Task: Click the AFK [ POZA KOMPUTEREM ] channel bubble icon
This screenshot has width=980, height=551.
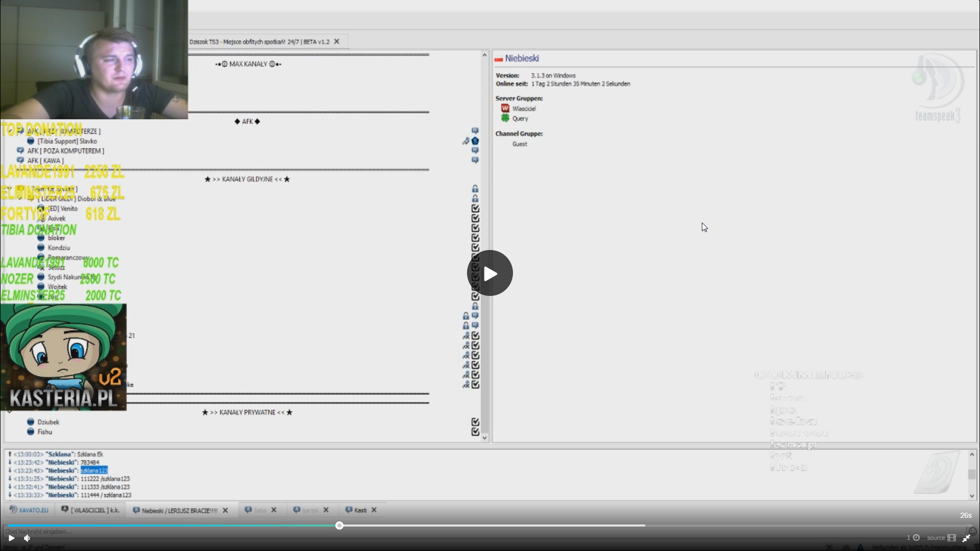Action: coord(20,151)
